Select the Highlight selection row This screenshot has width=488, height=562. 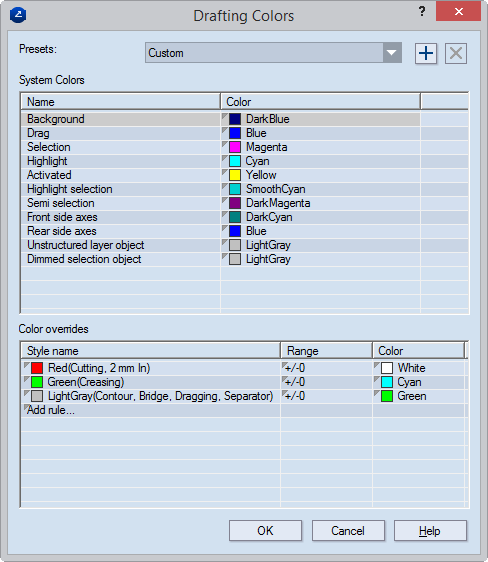[x=244, y=189]
